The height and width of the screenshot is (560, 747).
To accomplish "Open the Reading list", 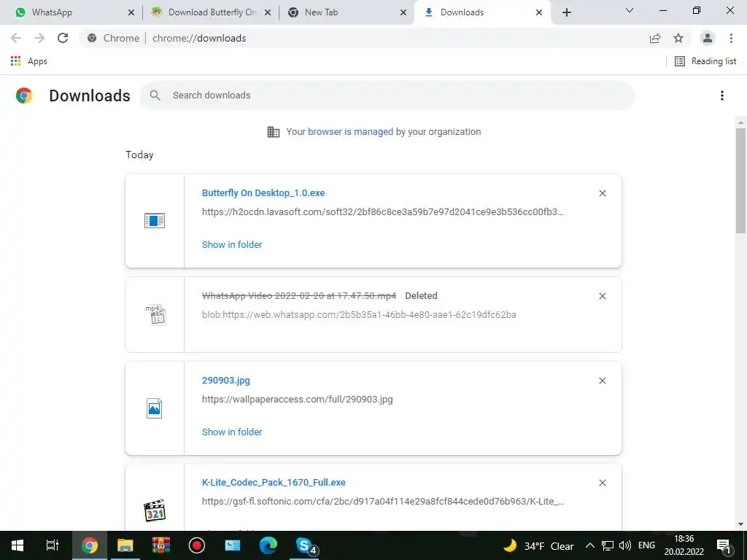I will tap(705, 61).
